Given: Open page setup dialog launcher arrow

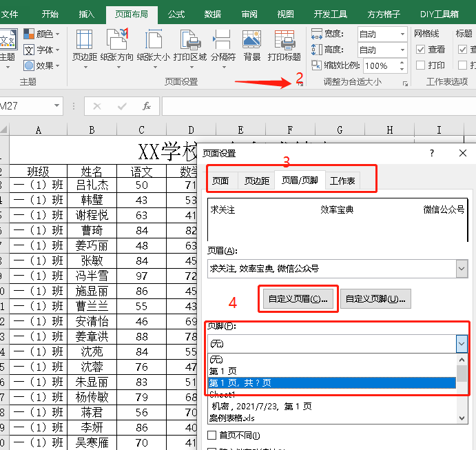Looking at the screenshot, I should coord(300,84).
